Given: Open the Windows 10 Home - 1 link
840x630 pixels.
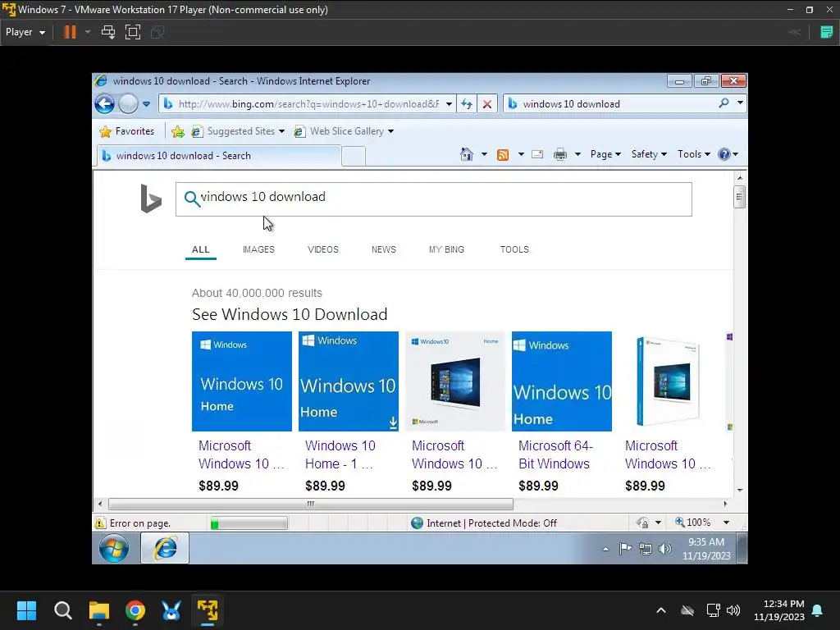Looking at the screenshot, I should pyautogui.click(x=340, y=454).
